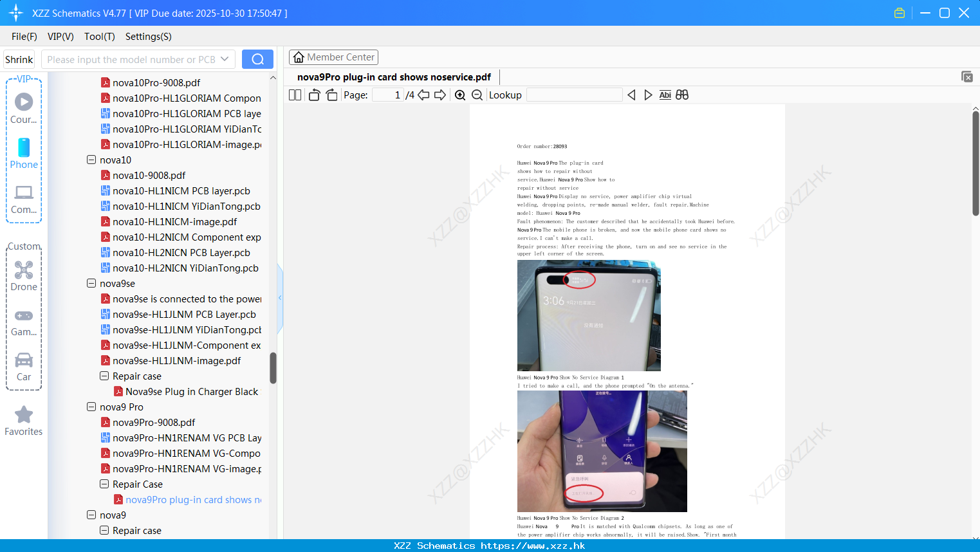Click the blue search button
The width and height of the screenshot is (980, 552).
click(257, 59)
